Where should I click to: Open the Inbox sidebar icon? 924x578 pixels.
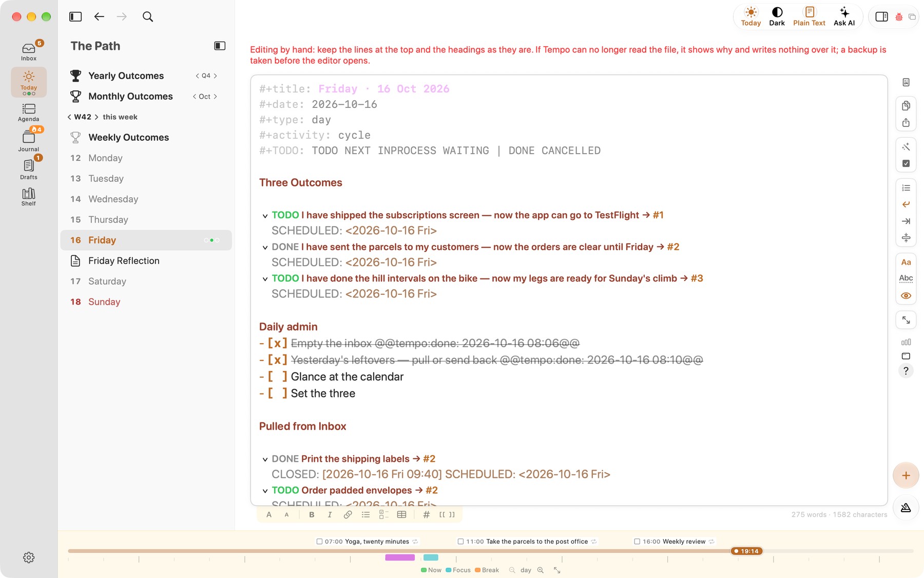(x=29, y=51)
